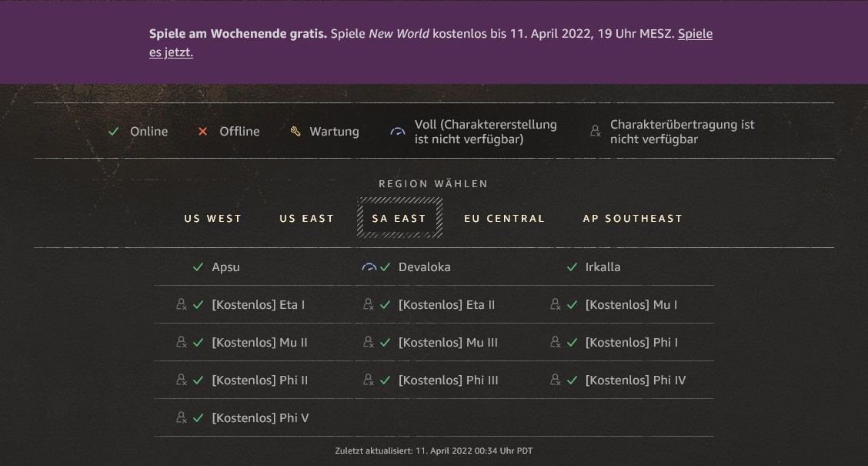Click the '[Kostenlos] Phi V' server entry
Viewport: 868px width, 466px height.
[260, 418]
